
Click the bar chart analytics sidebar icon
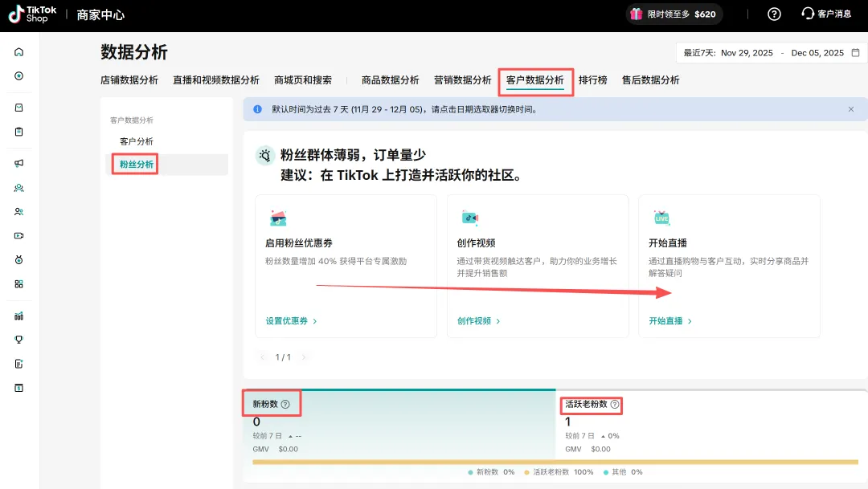point(19,316)
